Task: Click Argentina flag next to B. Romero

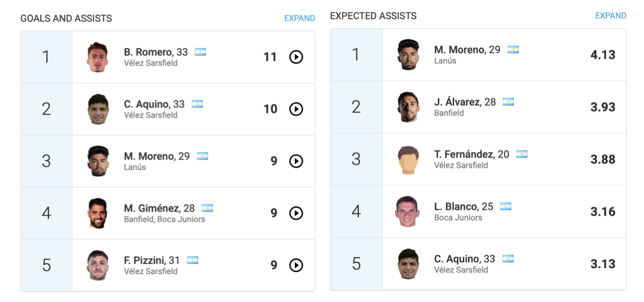Action: point(200,52)
